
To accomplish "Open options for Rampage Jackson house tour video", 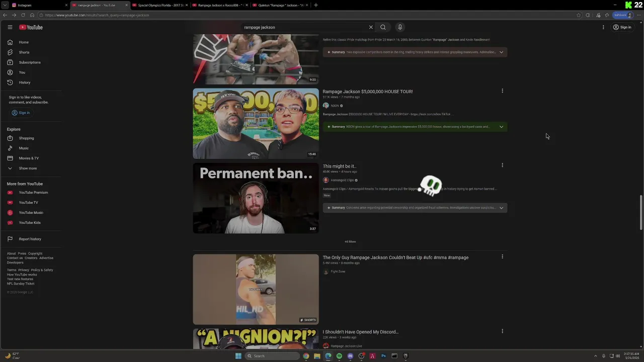I will click(x=502, y=91).
